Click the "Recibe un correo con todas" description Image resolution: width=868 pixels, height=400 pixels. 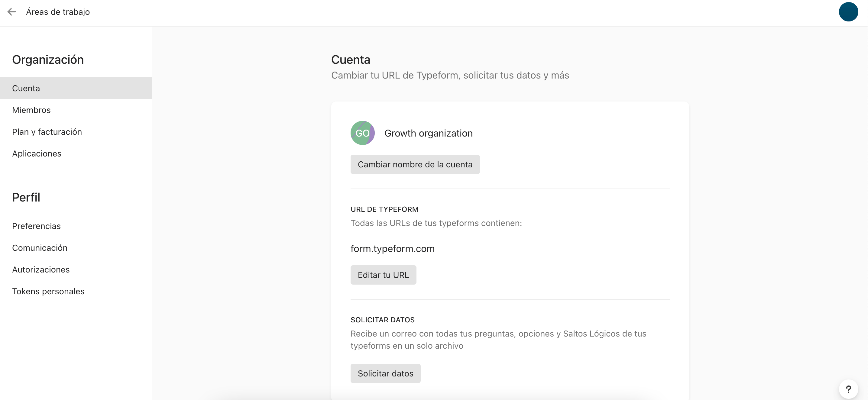point(498,340)
